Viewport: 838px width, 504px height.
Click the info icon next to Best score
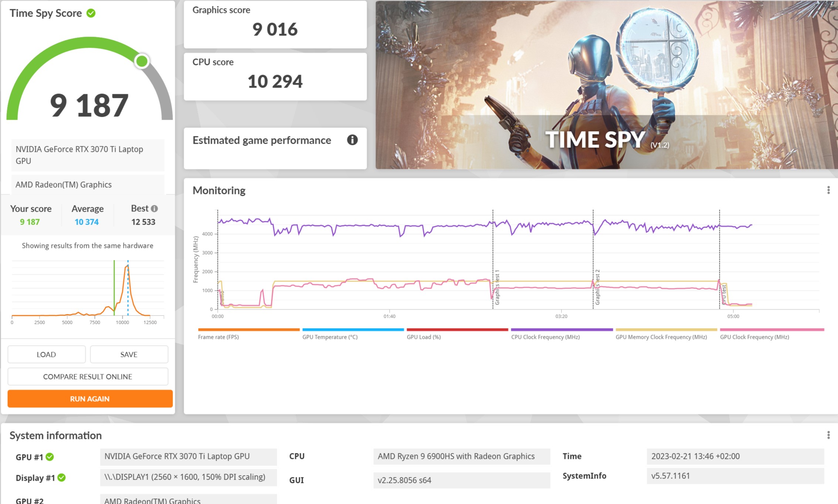(154, 208)
